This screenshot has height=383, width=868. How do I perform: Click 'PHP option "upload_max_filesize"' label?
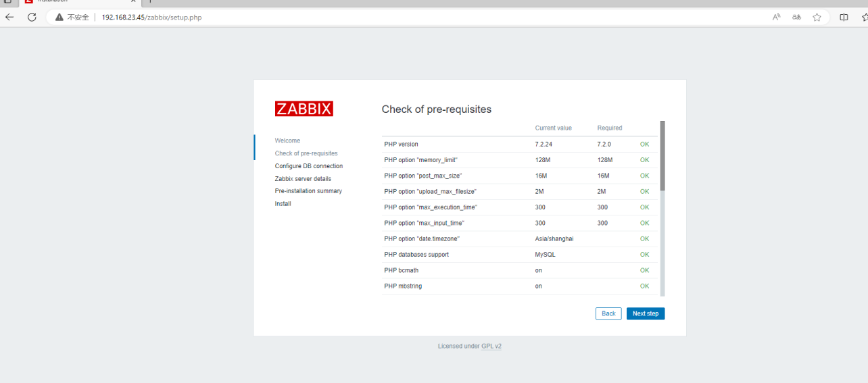pyautogui.click(x=430, y=191)
